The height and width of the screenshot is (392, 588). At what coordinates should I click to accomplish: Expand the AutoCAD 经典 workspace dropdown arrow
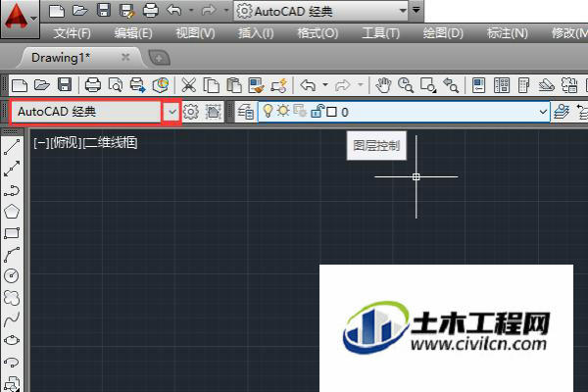(172, 112)
